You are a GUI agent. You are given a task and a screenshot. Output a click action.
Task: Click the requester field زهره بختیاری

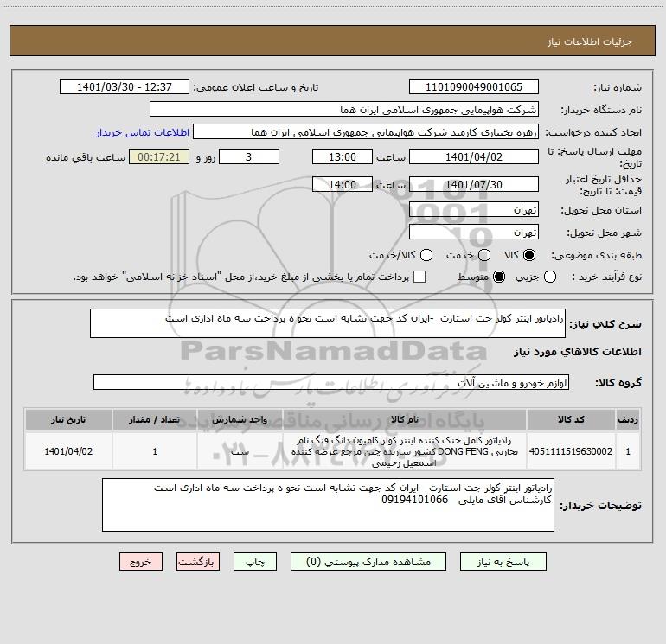(x=366, y=132)
